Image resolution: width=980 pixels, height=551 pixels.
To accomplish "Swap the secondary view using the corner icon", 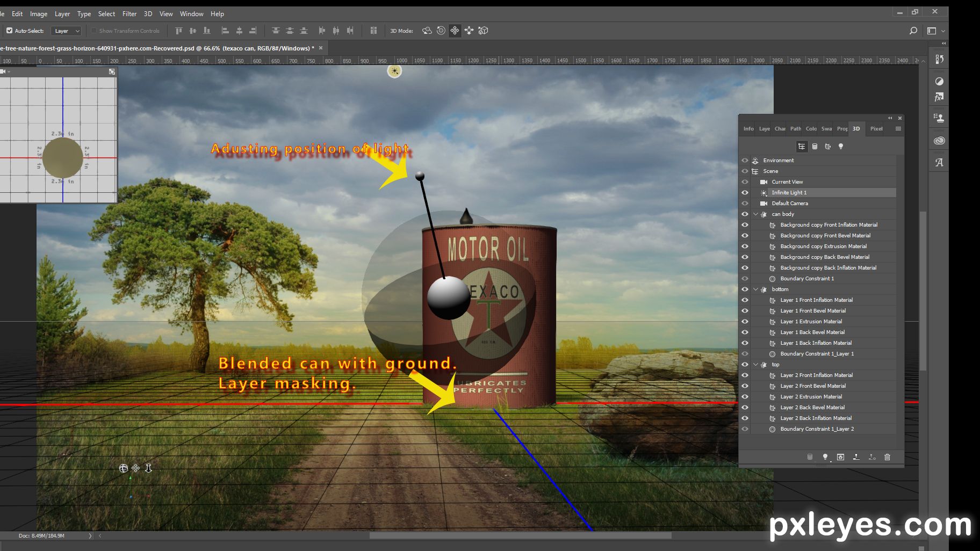I will click(112, 71).
